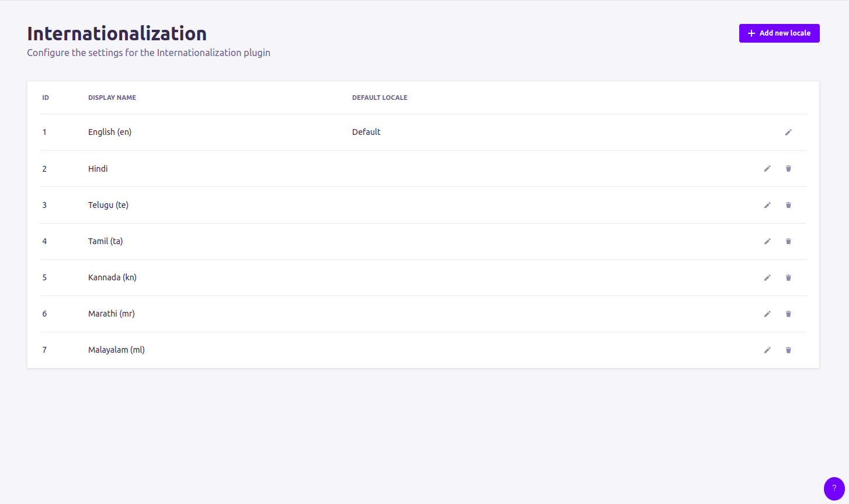849x504 pixels.
Task: Select the Kannada (kn) display name
Action: pyautogui.click(x=112, y=277)
